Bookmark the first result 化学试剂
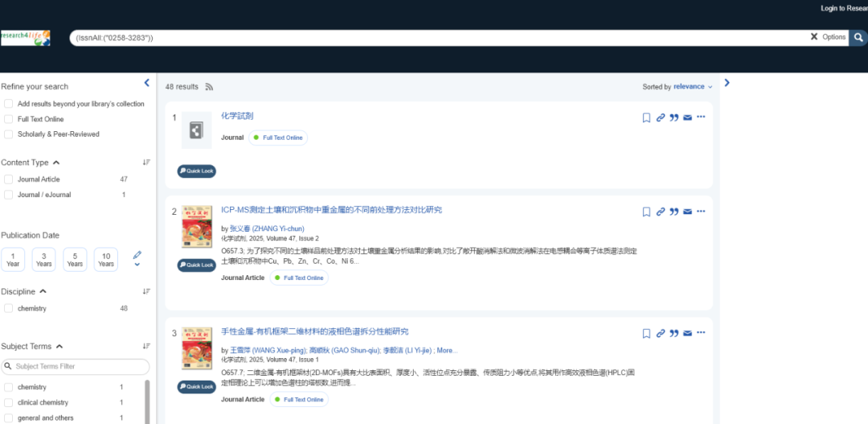Viewport: 868px width, 424px height. pyautogui.click(x=646, y=118)
